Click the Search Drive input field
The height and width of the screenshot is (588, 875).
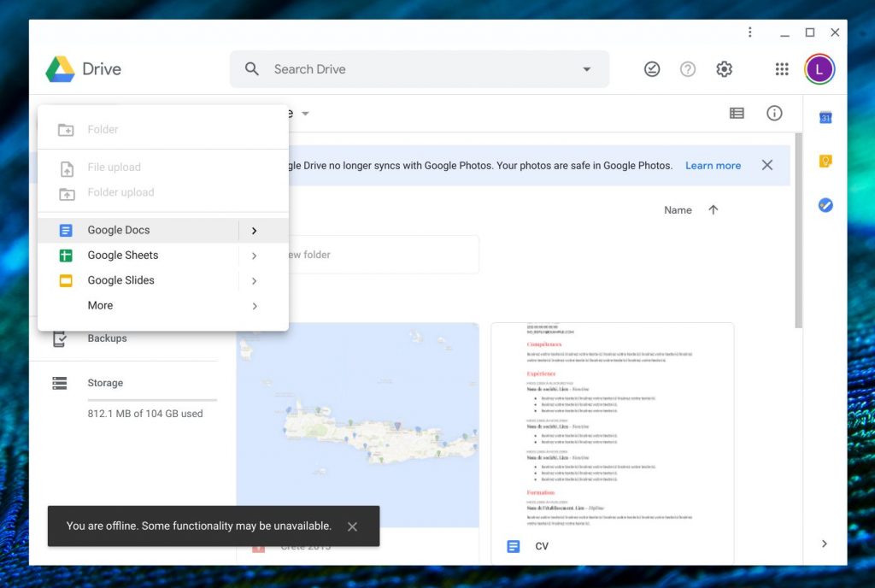(419, 69)
